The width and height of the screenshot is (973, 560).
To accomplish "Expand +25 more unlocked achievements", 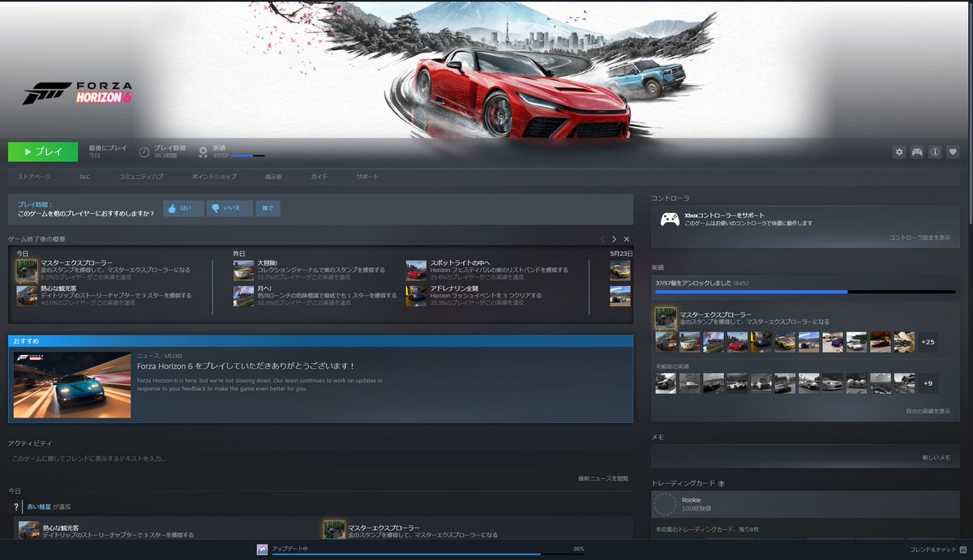I will tap(928, 342).
